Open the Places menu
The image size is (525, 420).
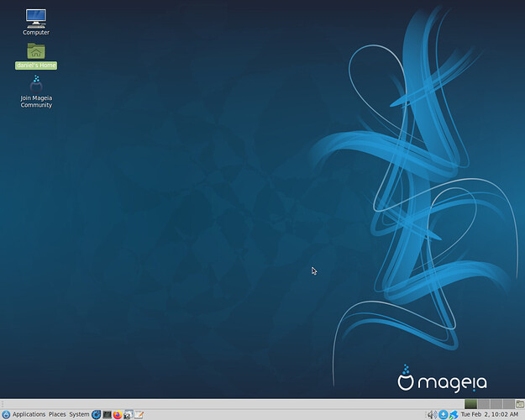click(57, 414)
